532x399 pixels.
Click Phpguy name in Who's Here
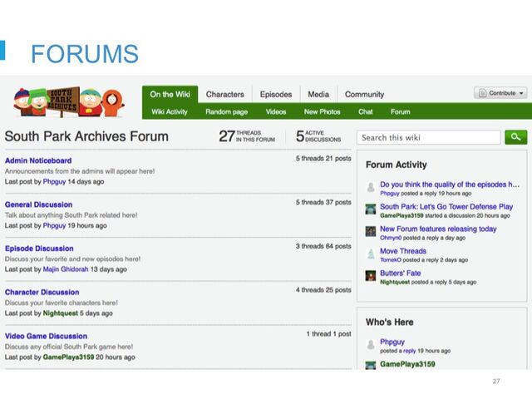(392, 342)
